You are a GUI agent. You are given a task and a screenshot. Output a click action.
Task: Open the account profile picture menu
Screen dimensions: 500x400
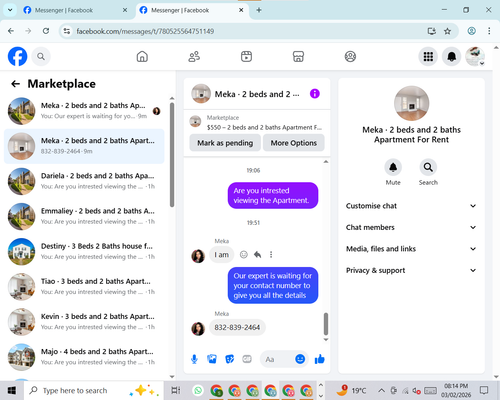[475, 56]
